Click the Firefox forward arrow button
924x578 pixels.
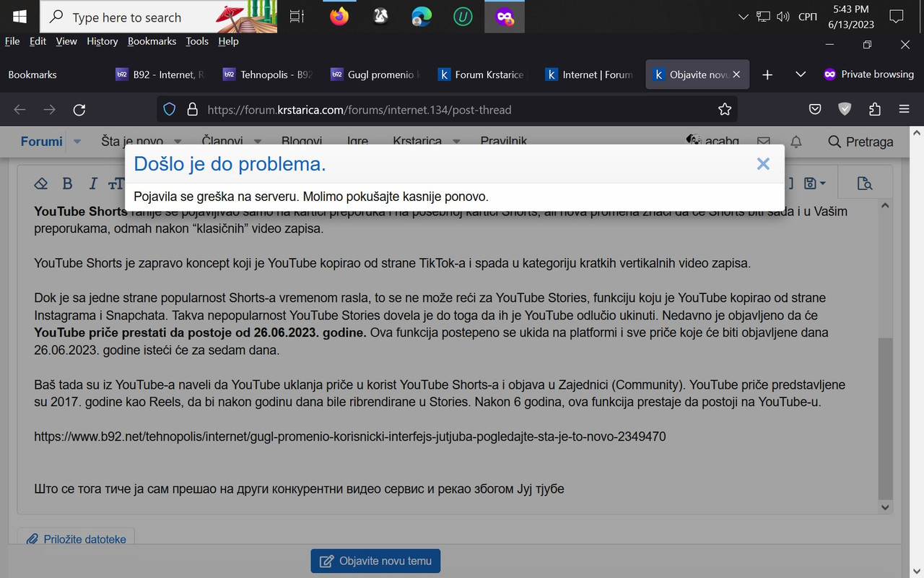pyautogui.click(x=49, y=110)
